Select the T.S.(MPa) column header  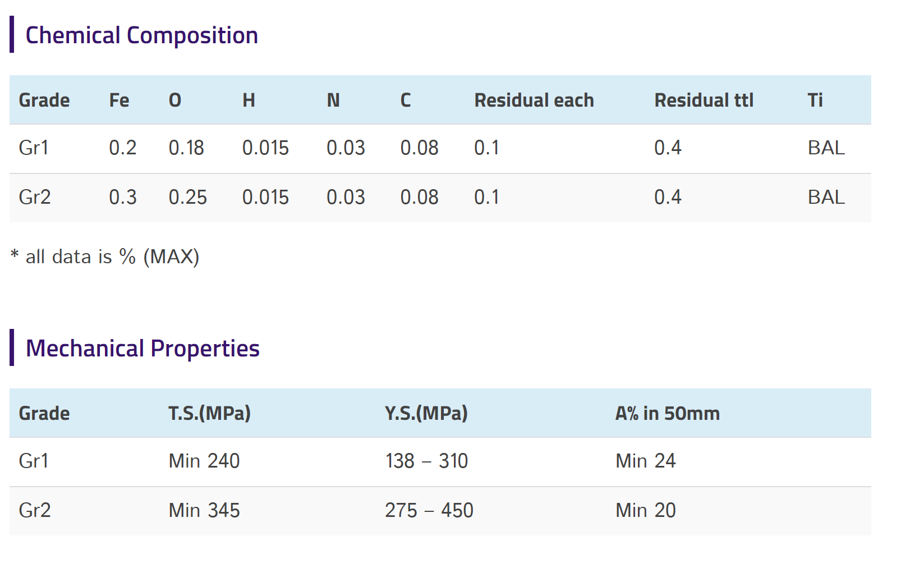coord(210,414)
